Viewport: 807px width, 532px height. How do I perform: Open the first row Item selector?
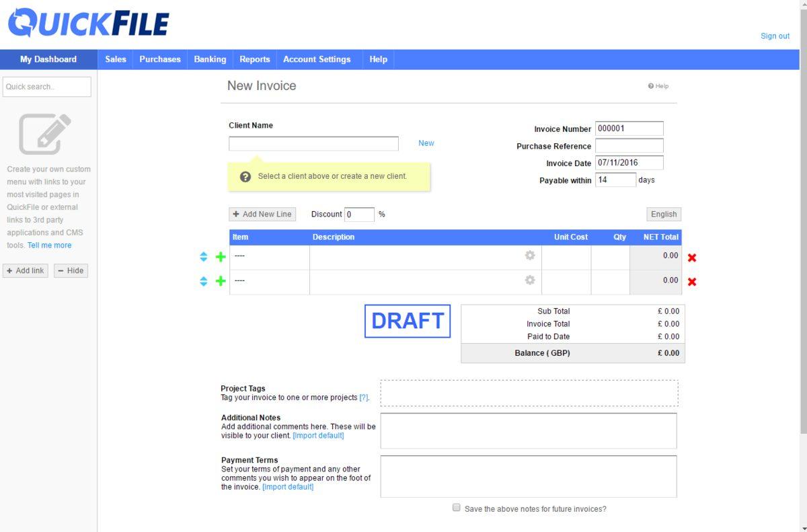(269, 256)
